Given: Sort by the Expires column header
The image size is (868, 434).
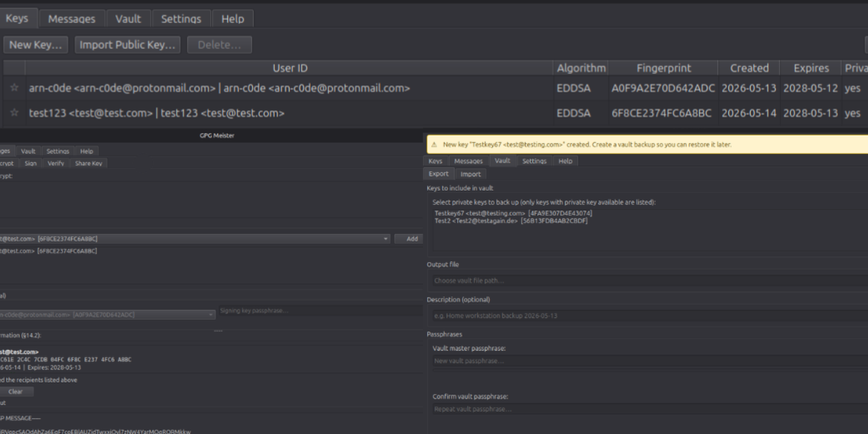Looking at the screenshot, I should coord(811,68).
